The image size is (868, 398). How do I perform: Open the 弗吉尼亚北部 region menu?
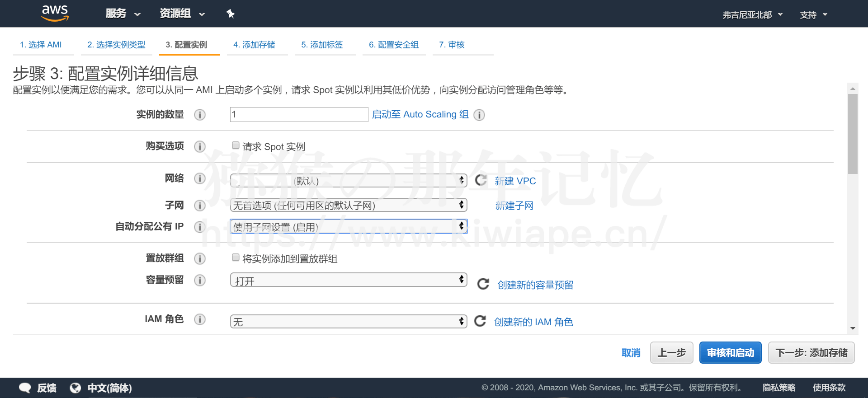coord(752,15)
